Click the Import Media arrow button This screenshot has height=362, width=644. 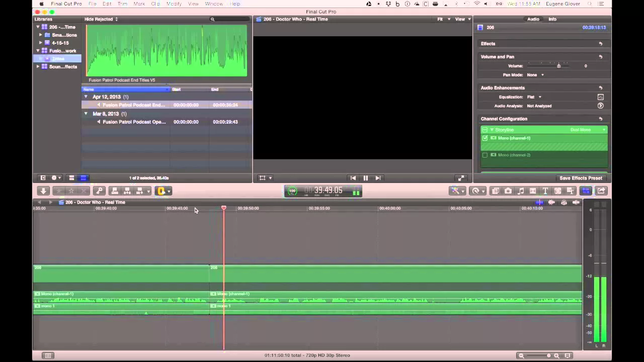click(43, 191)
